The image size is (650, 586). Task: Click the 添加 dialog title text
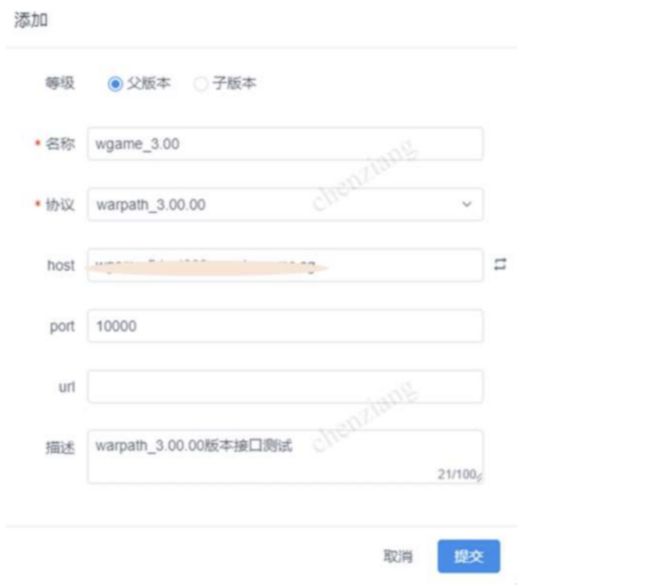tap(31, 20)
